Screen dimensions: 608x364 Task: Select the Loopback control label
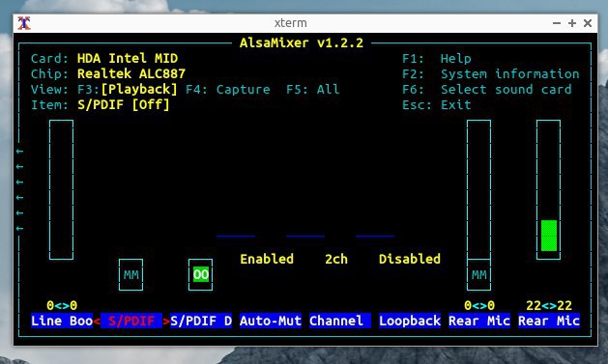(x=410, y=321)
